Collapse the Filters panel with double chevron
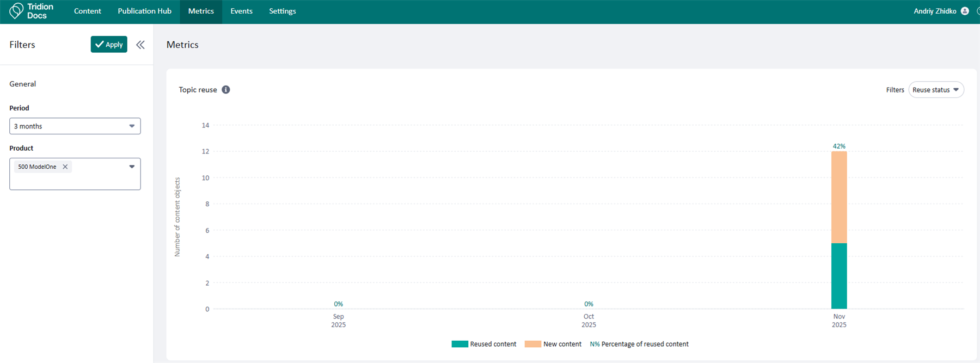980x363 pixels. pos(140,45)
